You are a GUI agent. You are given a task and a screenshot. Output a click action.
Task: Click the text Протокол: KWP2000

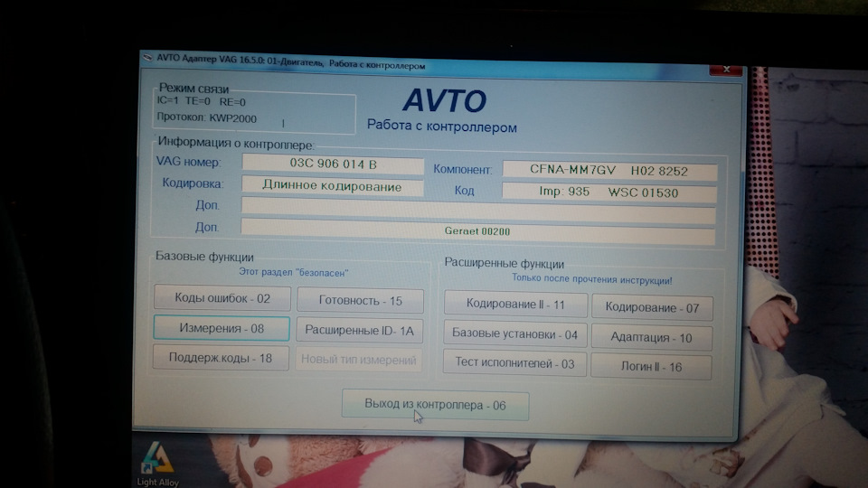206,117
